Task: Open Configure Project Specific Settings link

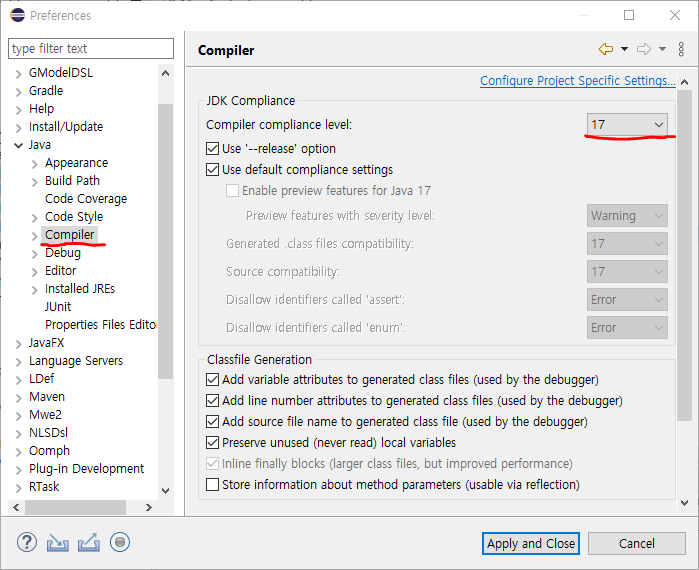Action: pos(577,81)
